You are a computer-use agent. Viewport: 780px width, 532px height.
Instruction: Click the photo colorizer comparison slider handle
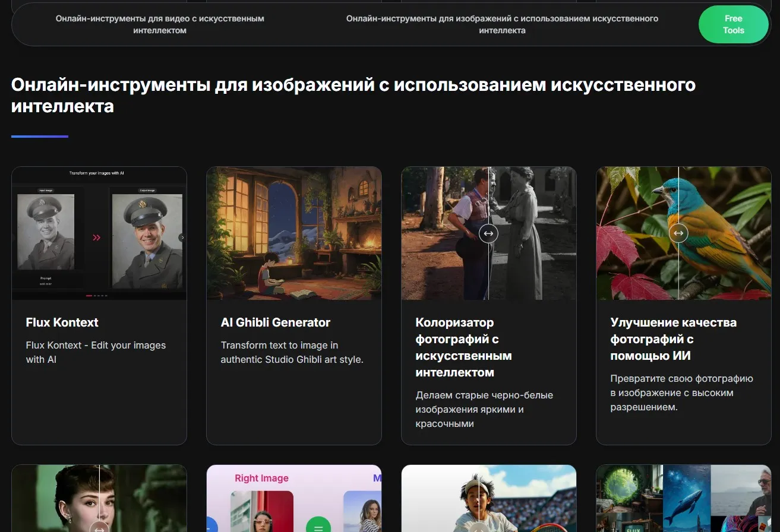488,233
